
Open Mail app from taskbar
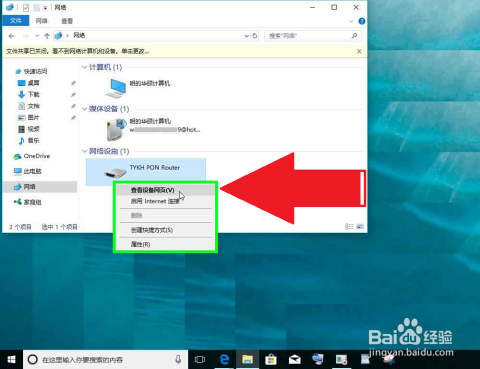(295, 359)
